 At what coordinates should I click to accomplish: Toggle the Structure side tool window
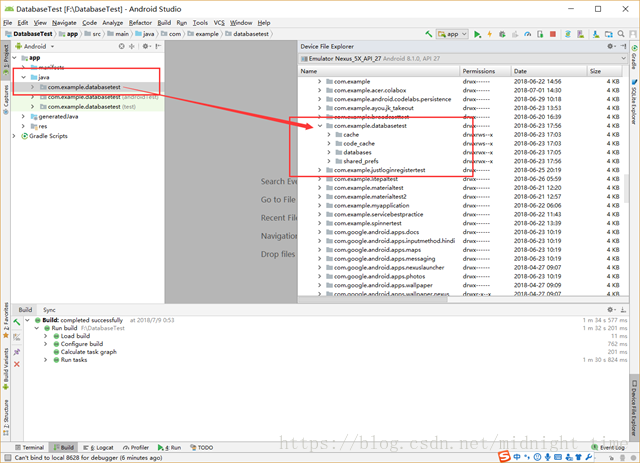[6, 417]
